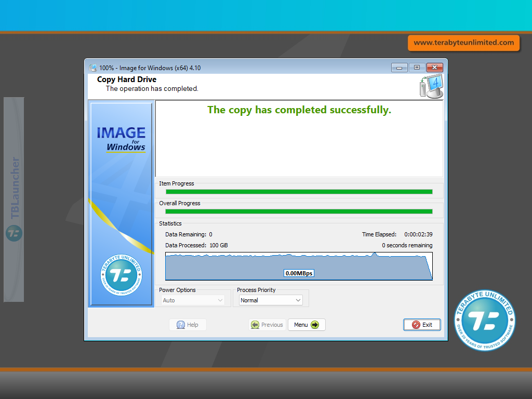Open the TBLauncher side panel
The image size is (532, 399).
coord(14,199)
